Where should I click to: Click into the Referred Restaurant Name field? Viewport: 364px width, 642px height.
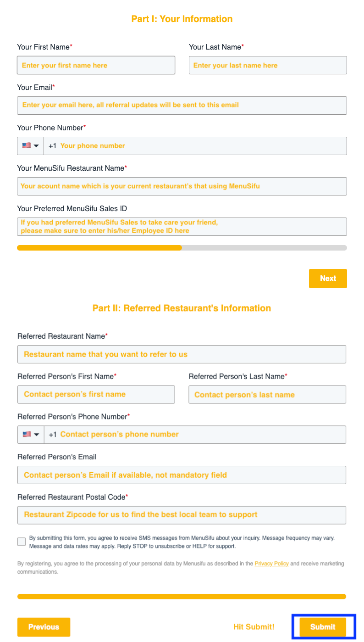click(x=182, y=354)
